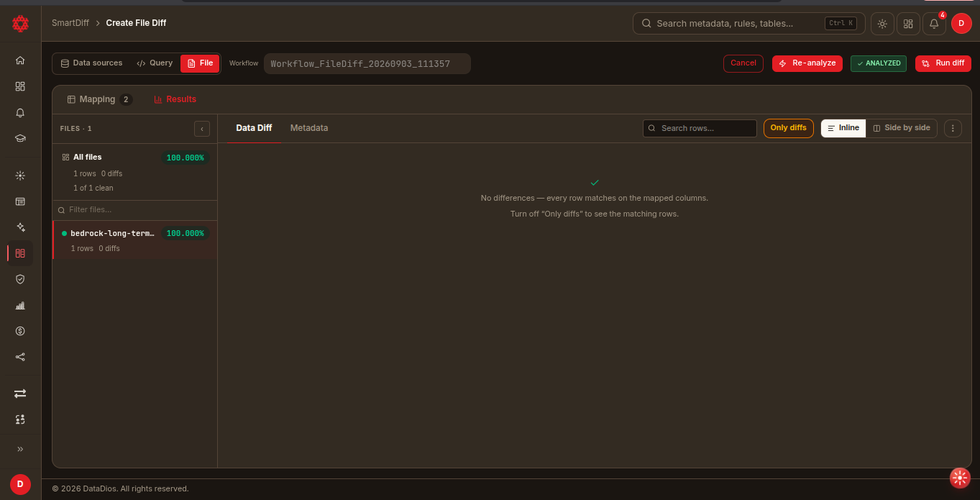Open the D user profile avatar in header
This screenshot has width=980, height=500.
click(961, 24)
